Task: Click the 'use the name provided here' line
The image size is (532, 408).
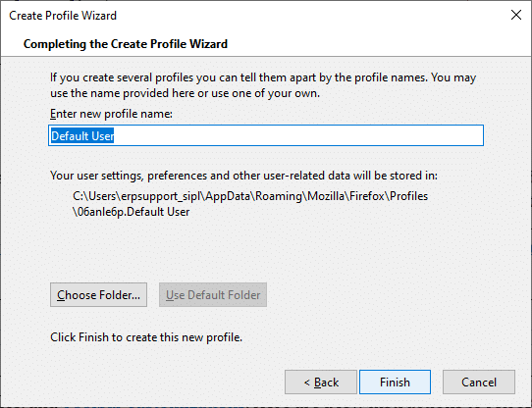Action: (x=185, y=93)
